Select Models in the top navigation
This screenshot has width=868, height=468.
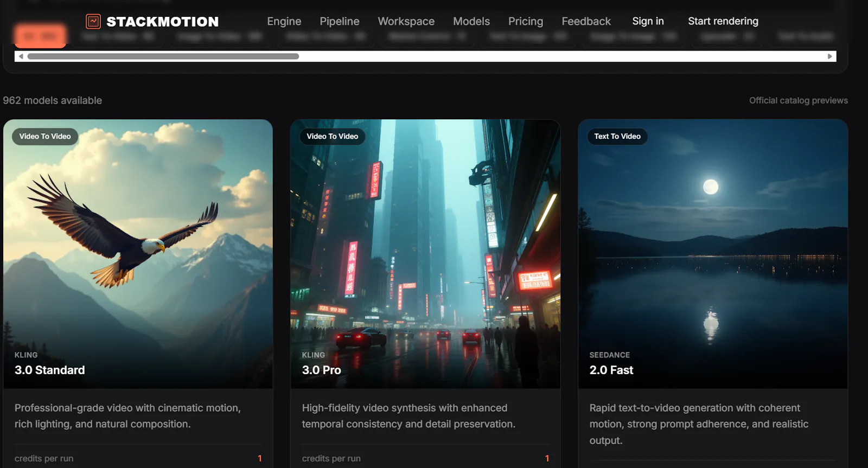pyautogui.click(x=471, y=21)
